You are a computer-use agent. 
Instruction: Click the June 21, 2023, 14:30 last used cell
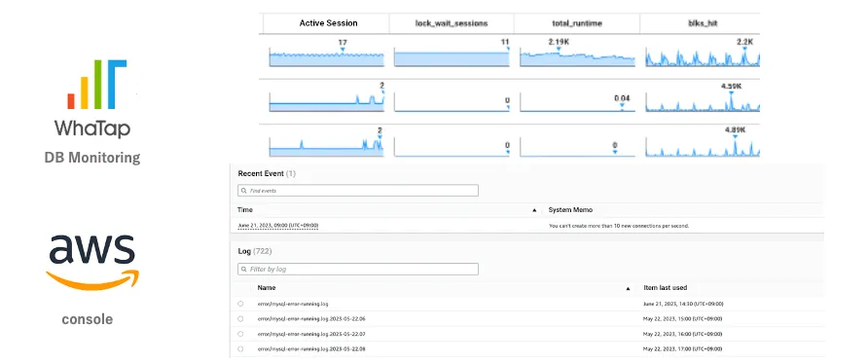683,304
